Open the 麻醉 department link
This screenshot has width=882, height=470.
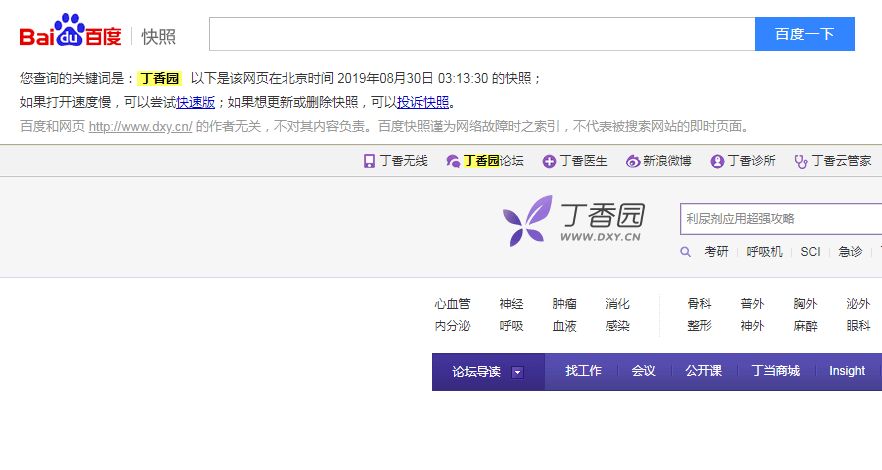pyautogui.click(x=805, y=326)
